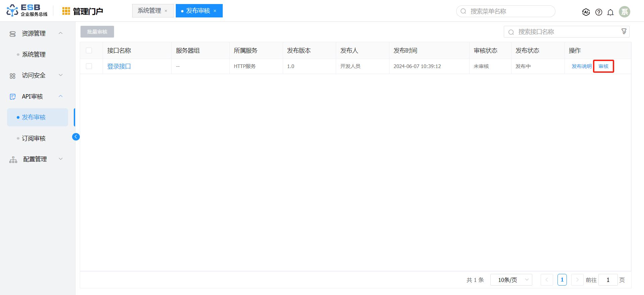
Task: Switch to the 系统管理 tab
Action: 149,11
